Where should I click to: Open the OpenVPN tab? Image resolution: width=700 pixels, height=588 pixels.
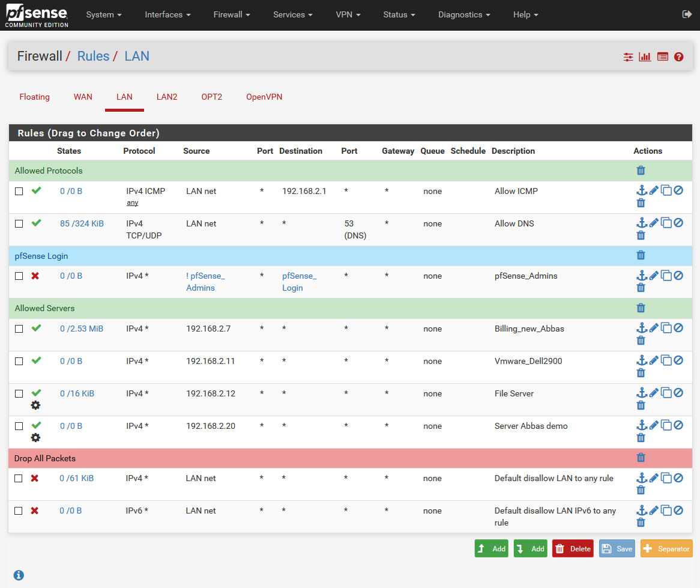click(x=264, y=97)
